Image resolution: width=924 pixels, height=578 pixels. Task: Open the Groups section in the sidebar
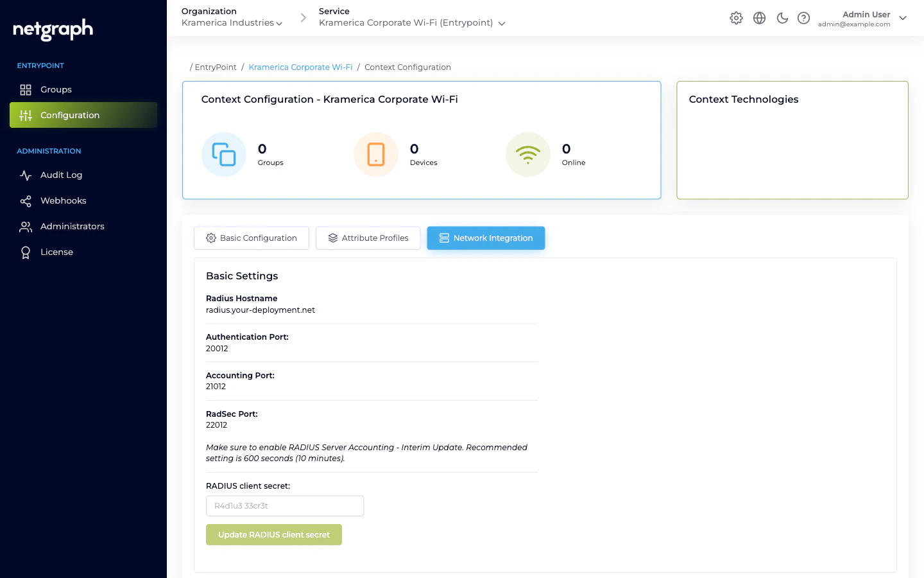56,89
